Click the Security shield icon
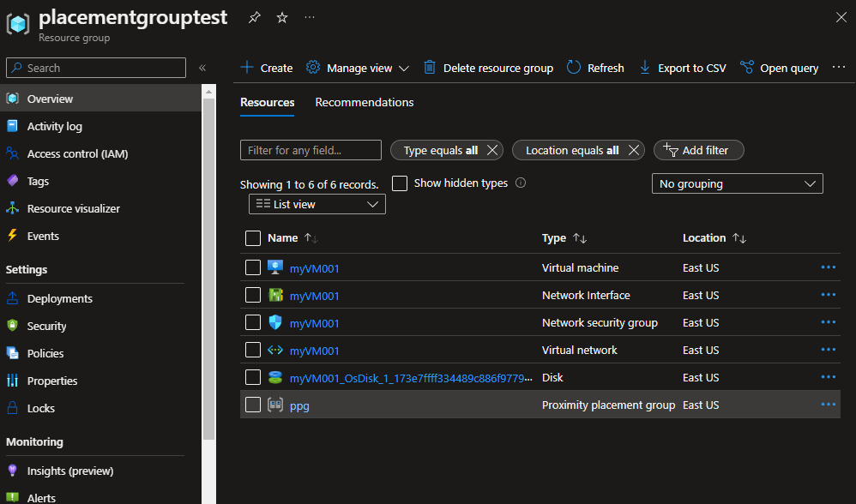Viewport: 856px width, 504px height. click(x=13, y=326)
